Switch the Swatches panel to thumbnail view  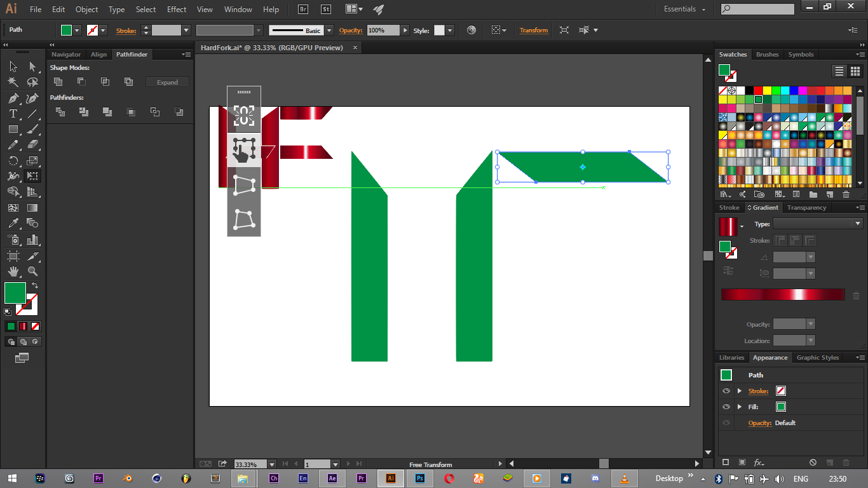(x=855, y=71)
